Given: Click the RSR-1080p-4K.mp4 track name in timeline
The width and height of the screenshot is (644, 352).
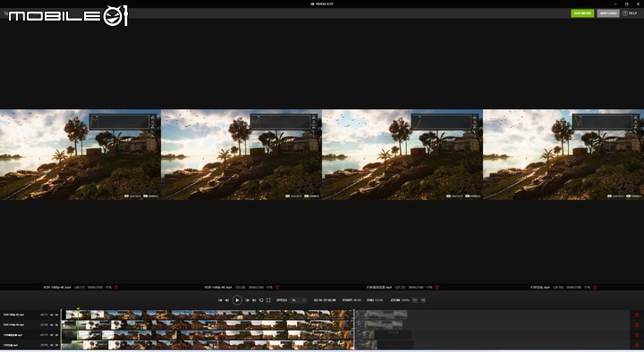Looking at the screenshot, I should point(13,315).
